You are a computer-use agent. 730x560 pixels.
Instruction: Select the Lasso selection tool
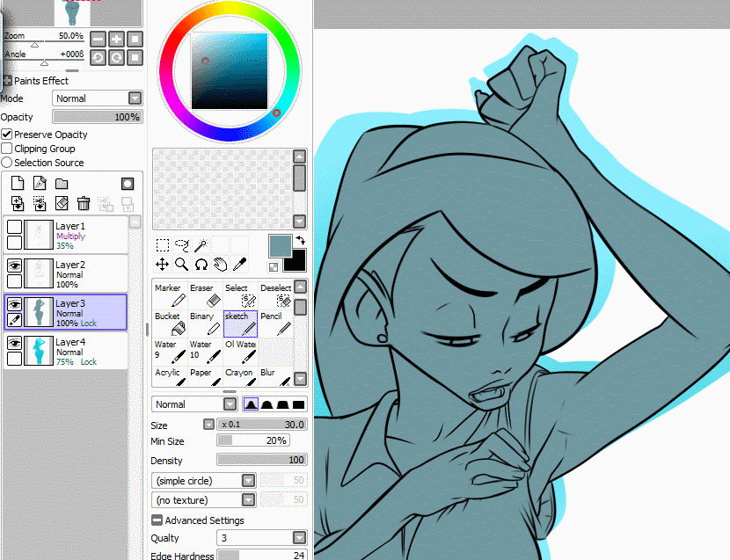tap(181, 245)
